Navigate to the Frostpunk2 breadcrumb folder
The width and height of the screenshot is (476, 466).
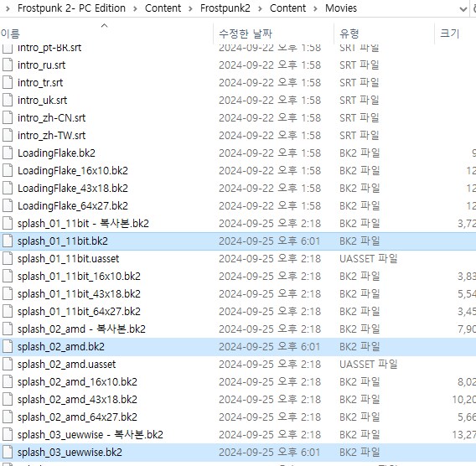(225, 8)
